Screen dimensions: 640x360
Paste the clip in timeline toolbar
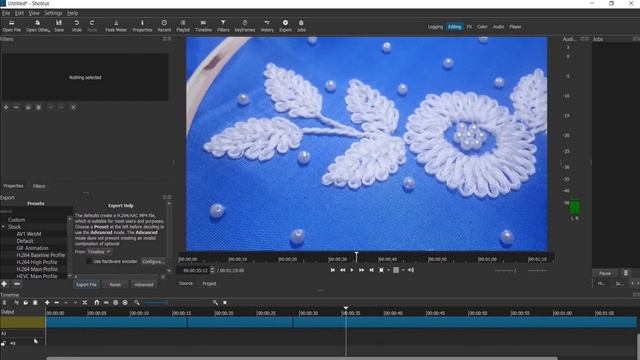pyautogui.click(x=35, y=302)
